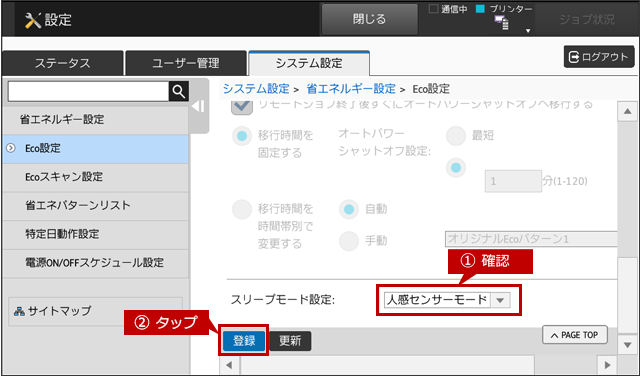Viewport: 640px width, 376px height.
Task: Open the スリープモード設定 dropdown
Action: (x=447, y=300)
